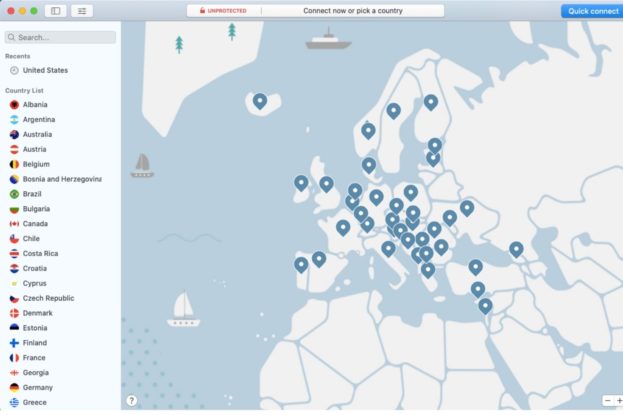Image resolution: width=623 pixels, height=415 pixels.
Task: Choose Finland in the country list
Action: (35, 343)
